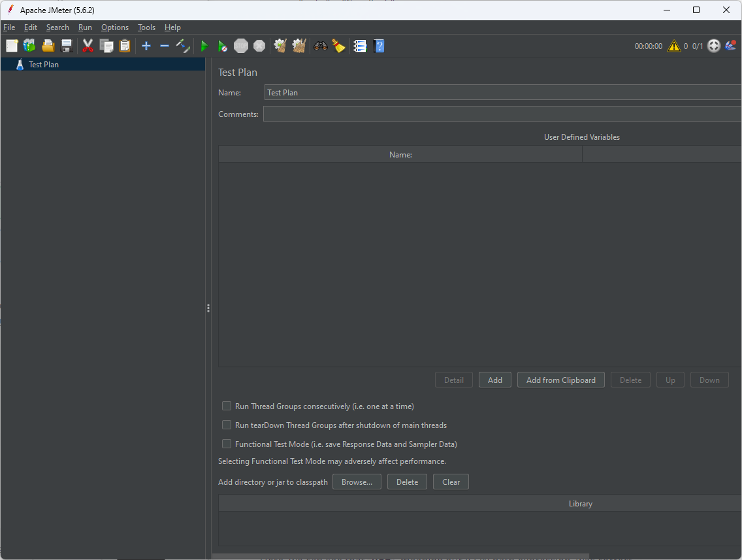The image size is (742, 560).
Task: Open the Options menu
Action: point(115,27)
